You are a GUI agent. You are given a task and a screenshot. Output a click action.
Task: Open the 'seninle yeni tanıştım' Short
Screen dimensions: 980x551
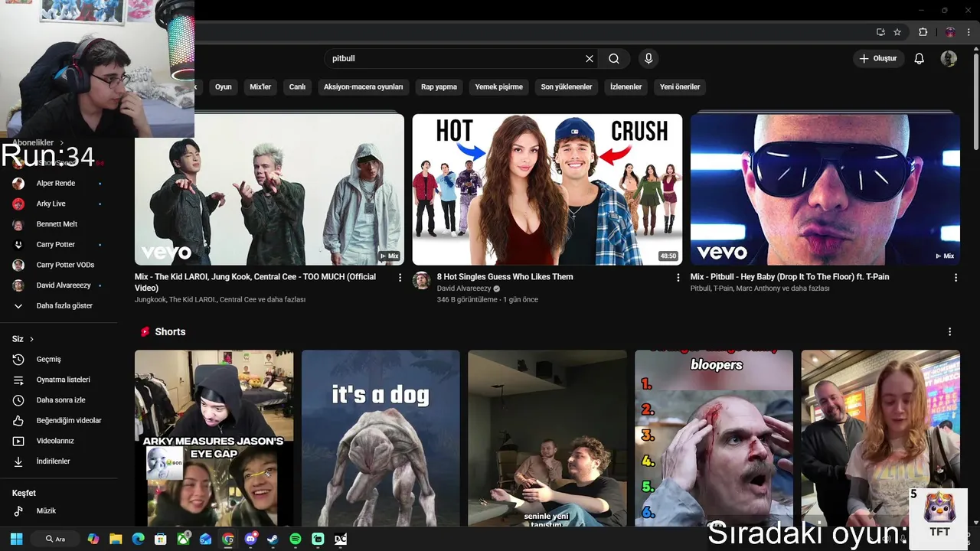[x=547, y=438]
